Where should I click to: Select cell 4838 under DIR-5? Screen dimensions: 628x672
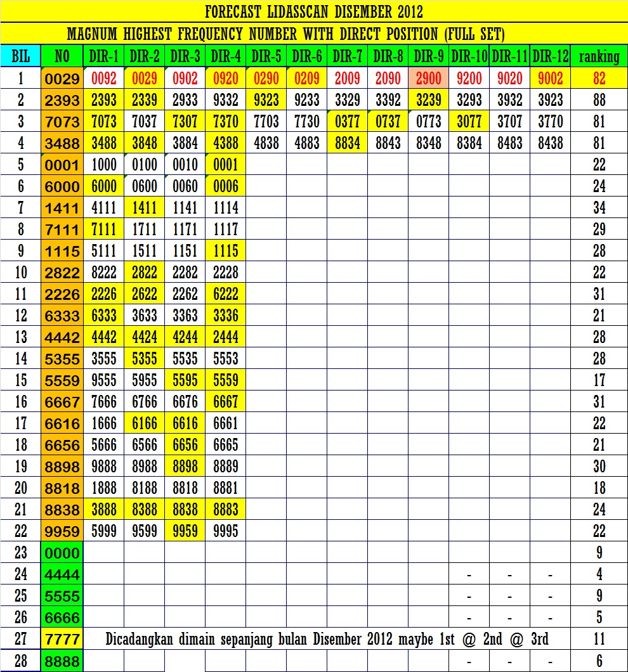point(266,143)
